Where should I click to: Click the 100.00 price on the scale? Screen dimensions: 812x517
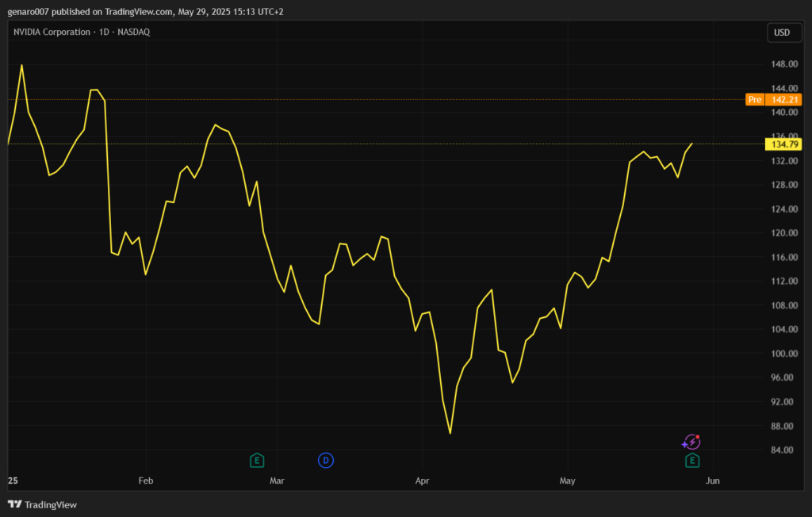pyautogui.click(x=783, y=354)
